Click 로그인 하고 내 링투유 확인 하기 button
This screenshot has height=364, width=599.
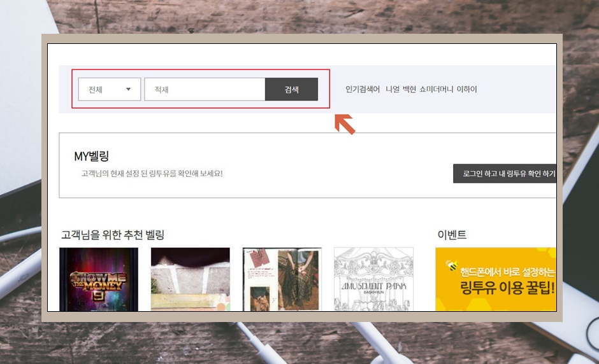pyautogui.click(x=505, y=174)
